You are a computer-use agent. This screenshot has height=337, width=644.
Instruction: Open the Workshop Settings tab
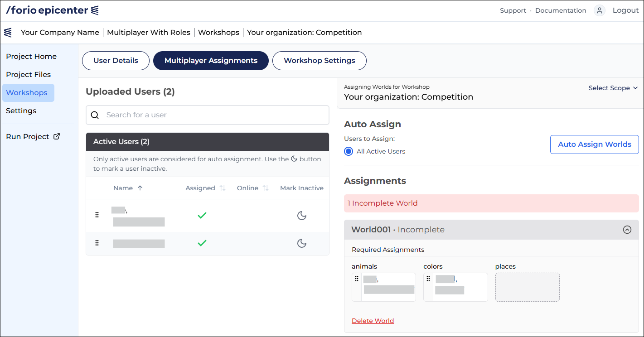(319, 60)
